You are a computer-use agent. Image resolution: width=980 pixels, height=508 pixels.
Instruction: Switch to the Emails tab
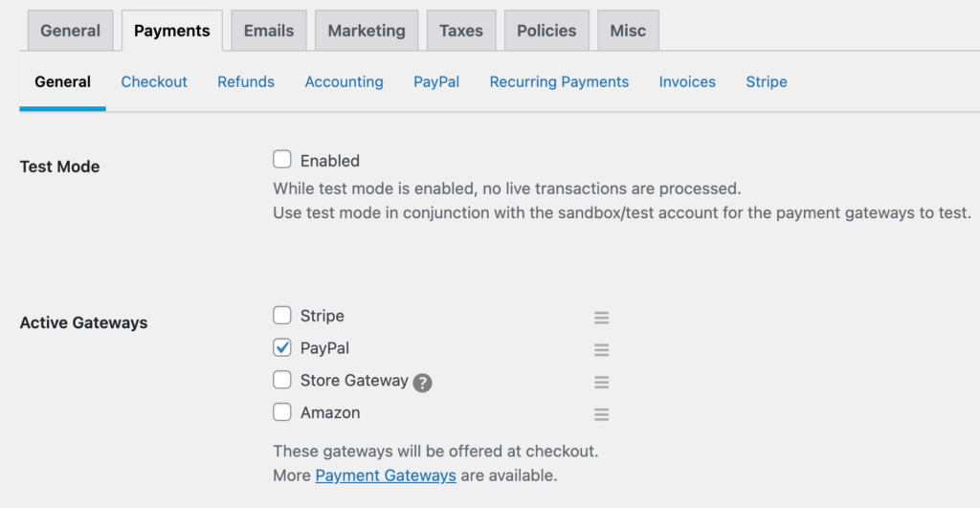269,31
